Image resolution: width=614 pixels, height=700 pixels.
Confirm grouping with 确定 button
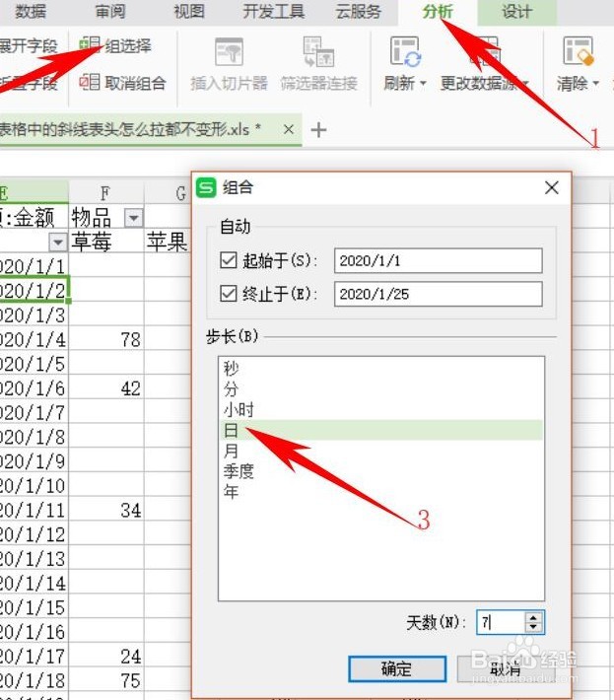tap(397, 668)
